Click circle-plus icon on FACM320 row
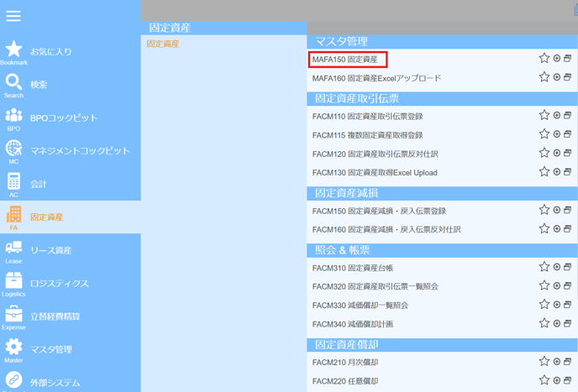Viewport: 578px width, 392px height. tap(557, 285)
